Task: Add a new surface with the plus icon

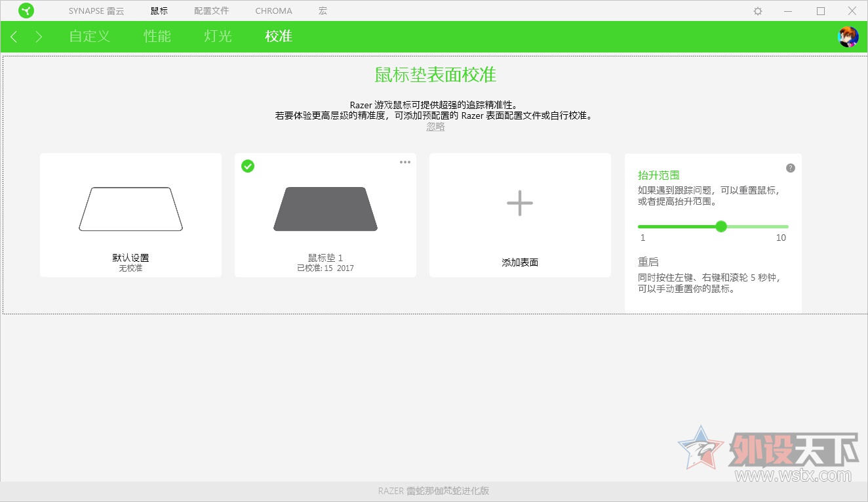Action: tap(519, 203)
